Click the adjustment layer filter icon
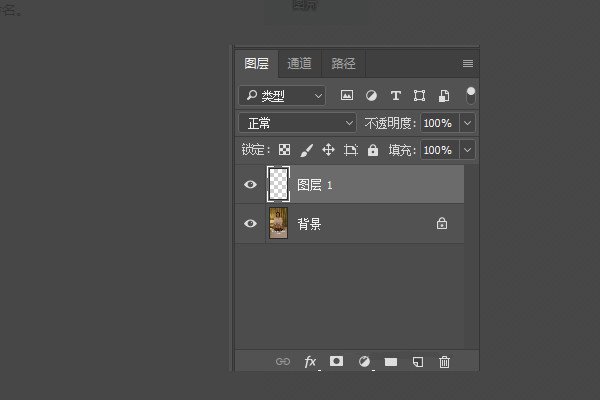The width and height of the screenshot is (600, 400). tap(371, 96)
